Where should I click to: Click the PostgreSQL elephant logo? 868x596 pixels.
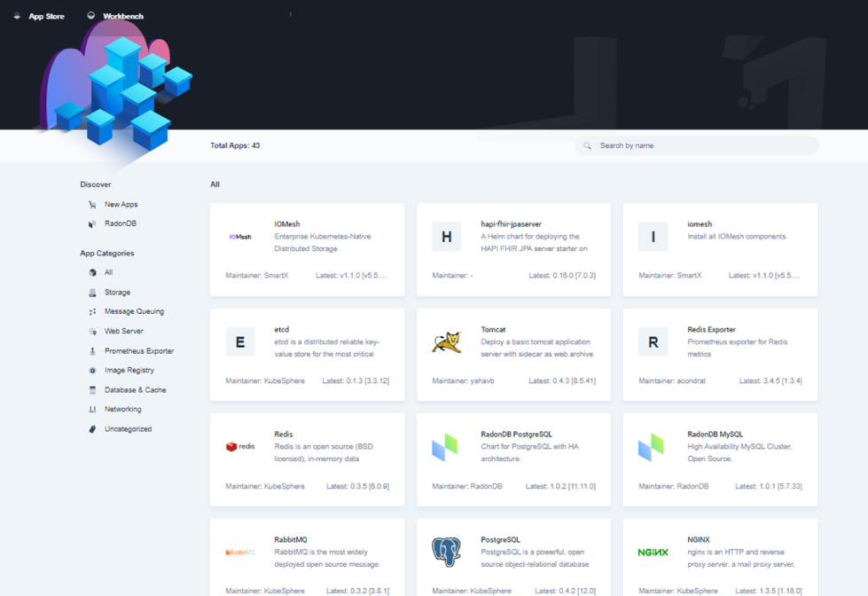(x=447, y=552)
